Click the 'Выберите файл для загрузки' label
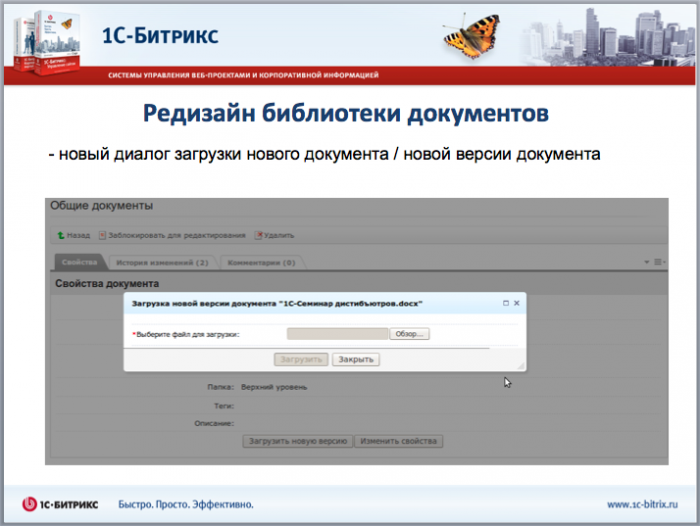 point(186,334)
